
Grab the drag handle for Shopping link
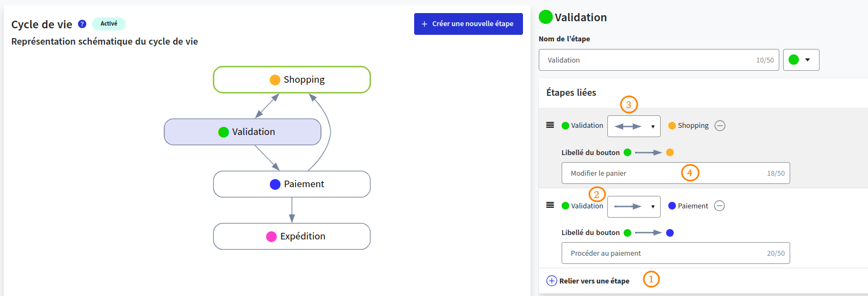(550, 125)
